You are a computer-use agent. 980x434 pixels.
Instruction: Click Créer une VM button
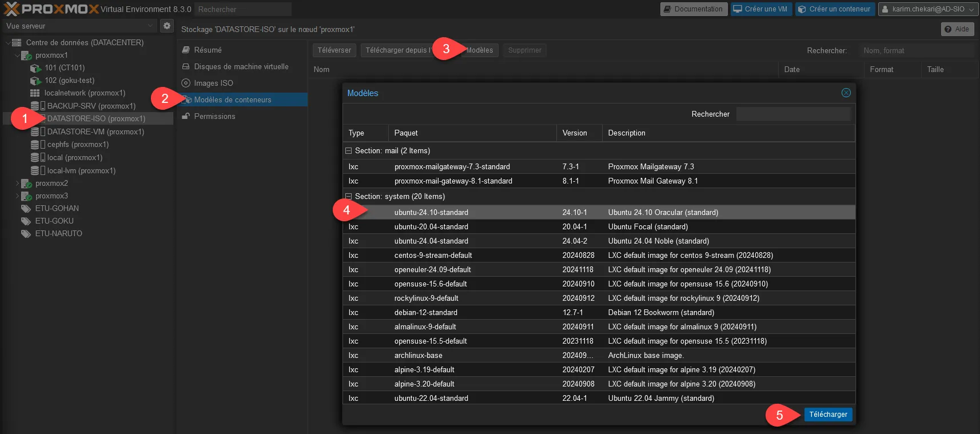pyautogui.click(x=760, y=9)
